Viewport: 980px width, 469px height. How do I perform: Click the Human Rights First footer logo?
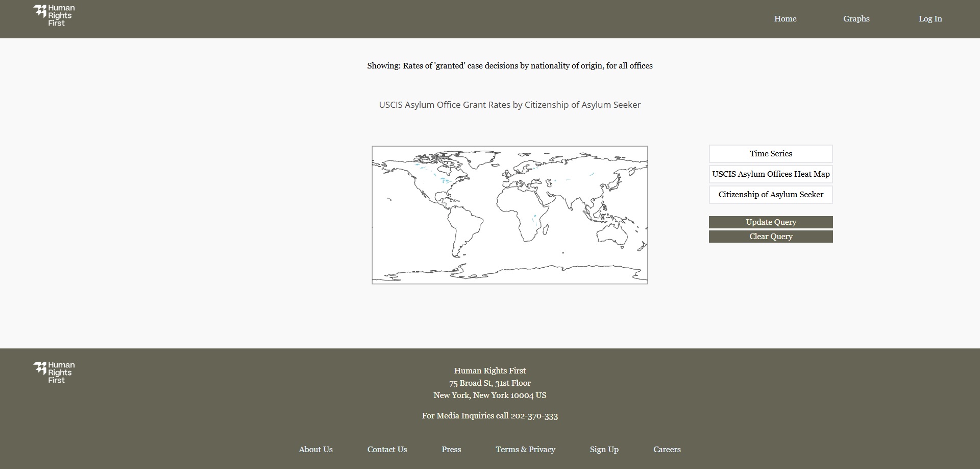tap(54, 372)
